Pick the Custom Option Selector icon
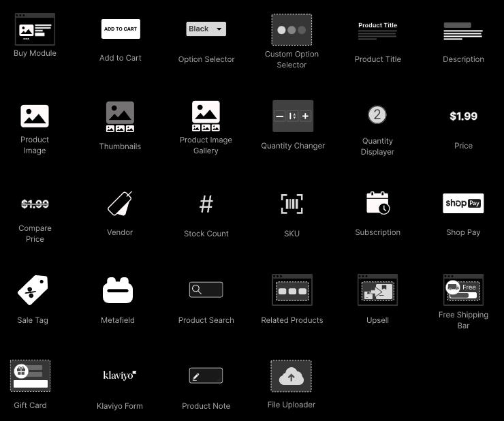Image resolution: width=504 pixels, height=421 pixels. coord(292,29)
